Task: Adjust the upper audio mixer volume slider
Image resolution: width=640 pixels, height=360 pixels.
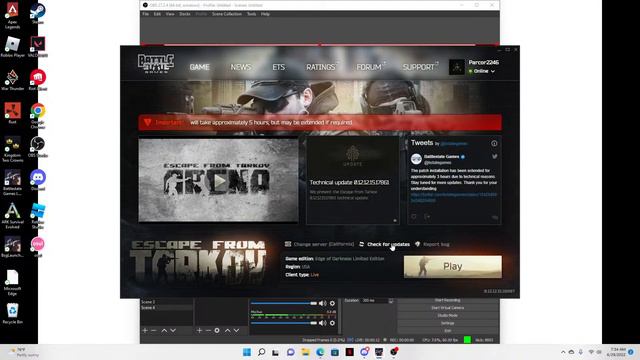Action: tap(284, 303)
